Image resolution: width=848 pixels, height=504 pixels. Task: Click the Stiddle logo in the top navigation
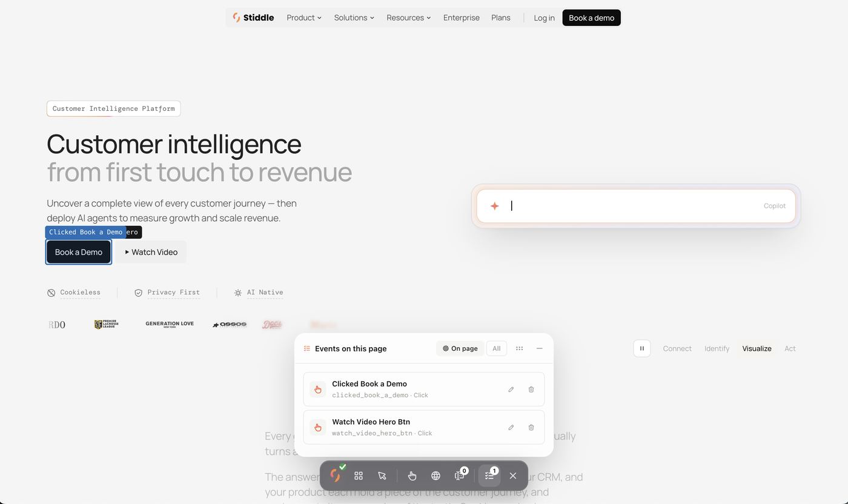pos(253,18)
